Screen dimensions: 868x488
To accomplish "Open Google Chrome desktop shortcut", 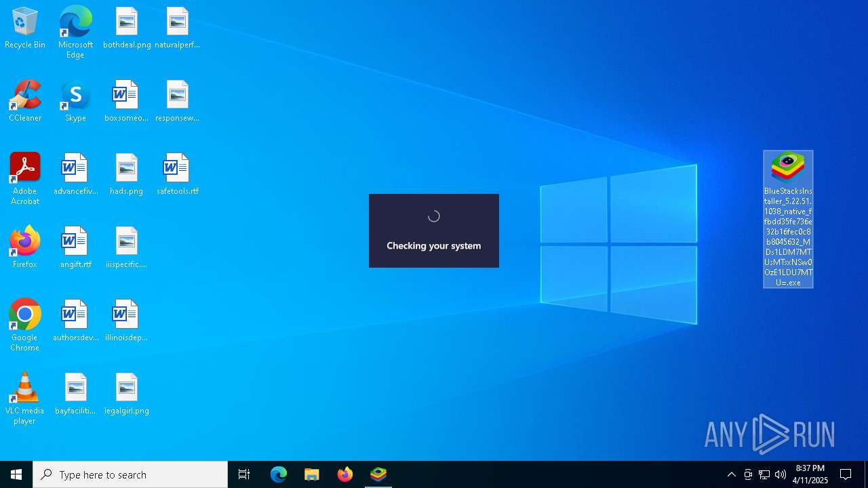I will coord(25,325).
